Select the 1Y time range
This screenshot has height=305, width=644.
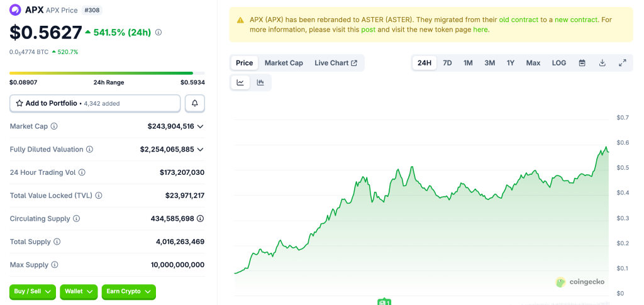(x=510, y=63)
